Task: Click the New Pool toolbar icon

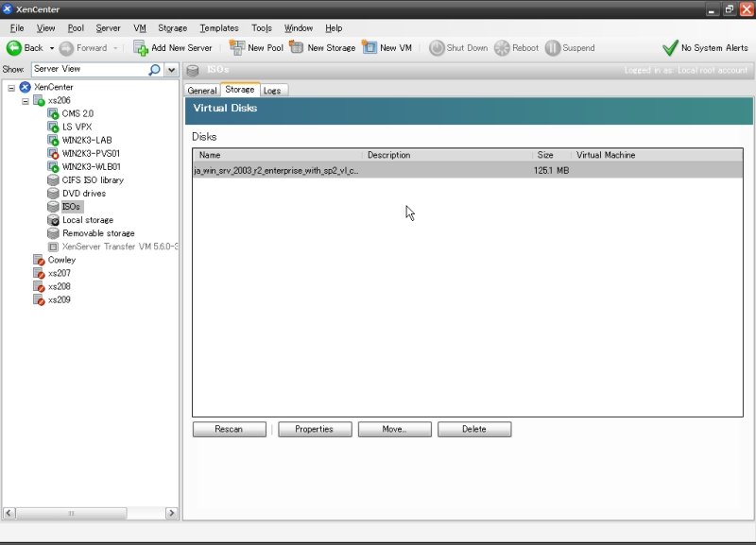Action: click(x=237, y=47)
